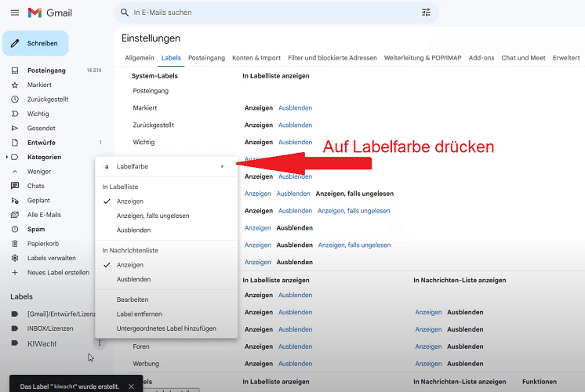585x392 pixels.
Task: Click the Alle E-Mails icon
Action: pyautogui.click(x=15, y=215)
